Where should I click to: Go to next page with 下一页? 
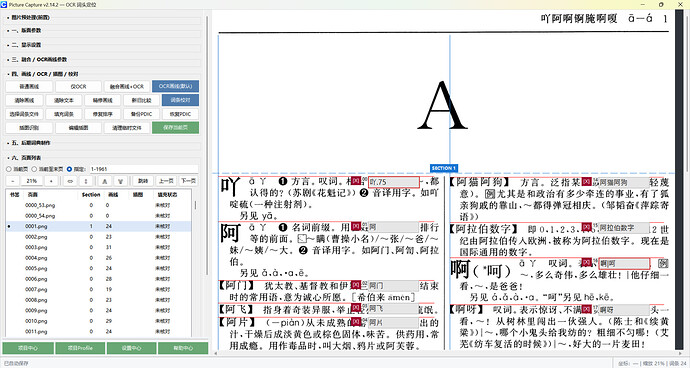[x=188, y=181]
